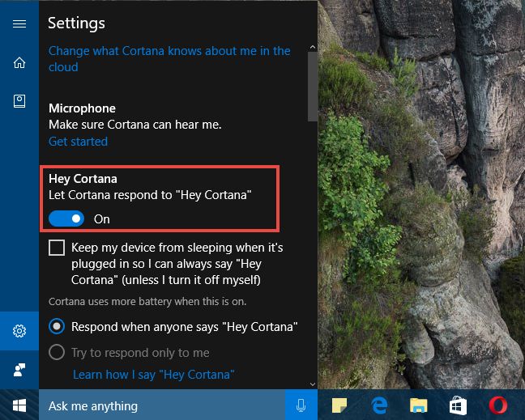Image resolution: width=525 pixels, height=420 pixels.
Task: Click the Windows Start button
Action: [19, 405]
